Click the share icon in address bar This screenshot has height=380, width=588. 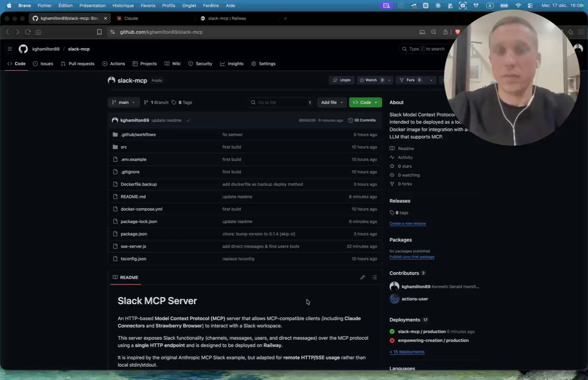pos(445,32)
